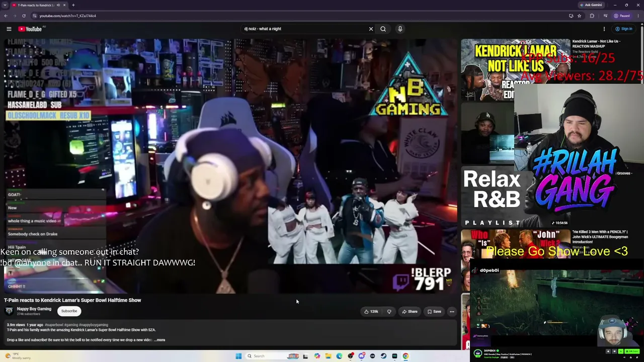Image resolution: width=644 pixels, height=362 pixels.
Task: Open Ask Gemini in Chrome
Action: click(591, 5)
